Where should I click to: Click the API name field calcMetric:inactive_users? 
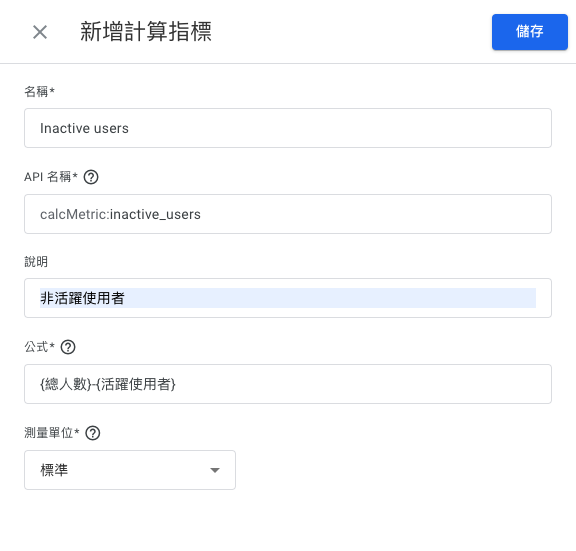(x=288, y=214)
